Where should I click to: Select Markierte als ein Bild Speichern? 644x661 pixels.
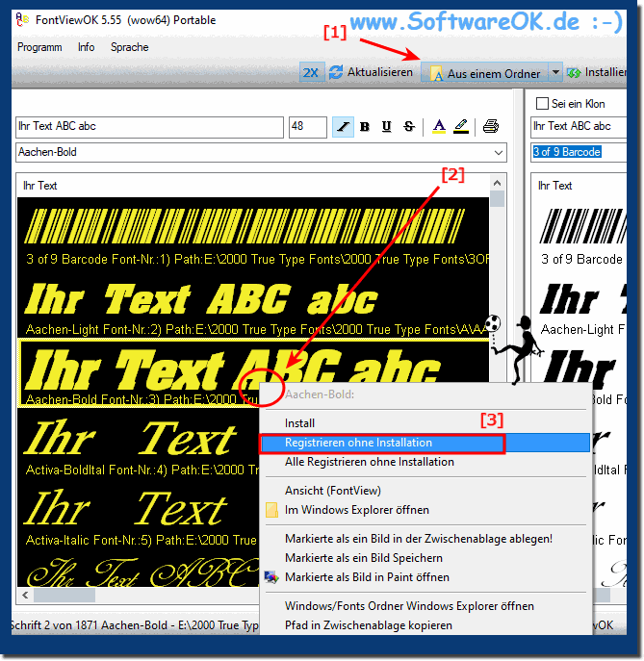(x=425, y=558)
